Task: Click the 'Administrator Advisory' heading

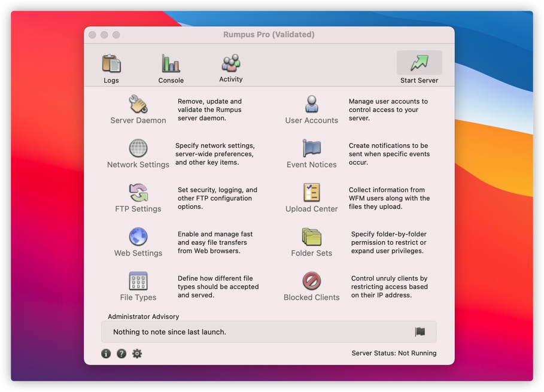Action: [143, 317]
